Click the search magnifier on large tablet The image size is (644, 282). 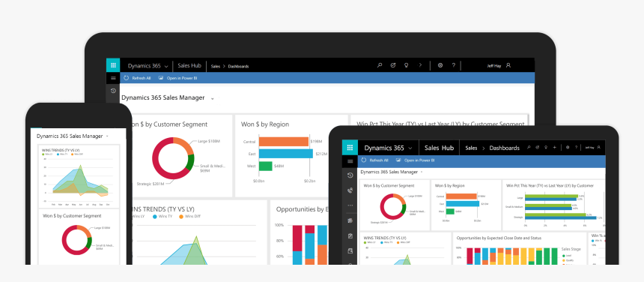pyautogui.click(x=380, y=65)
